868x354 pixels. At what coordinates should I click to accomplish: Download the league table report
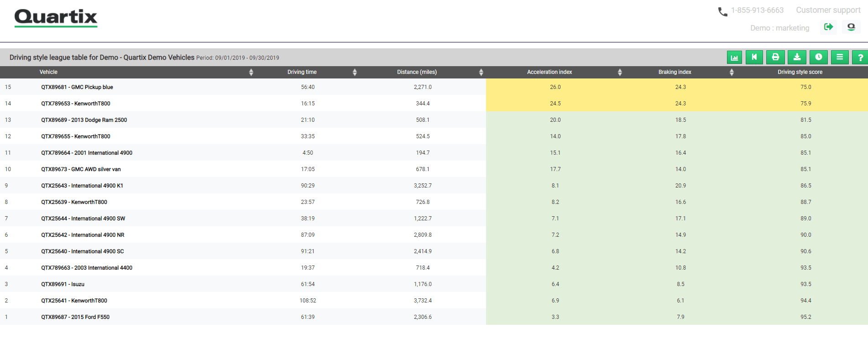point(797,57)
